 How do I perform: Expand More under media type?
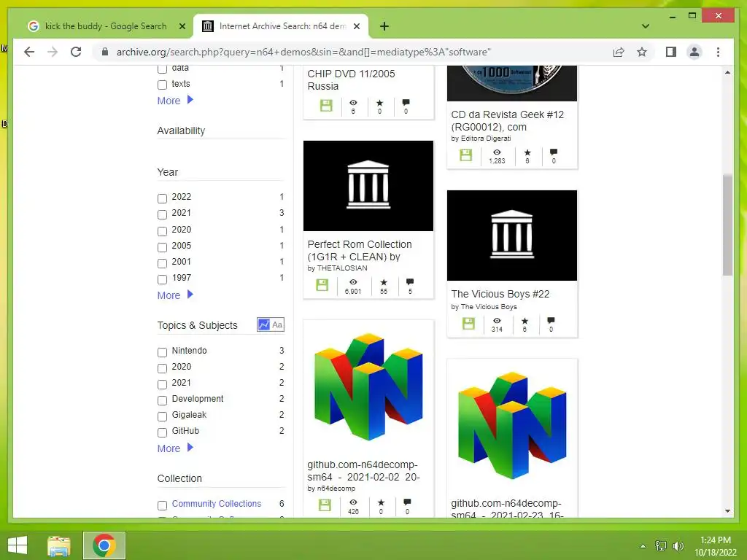tap(175, 101)
